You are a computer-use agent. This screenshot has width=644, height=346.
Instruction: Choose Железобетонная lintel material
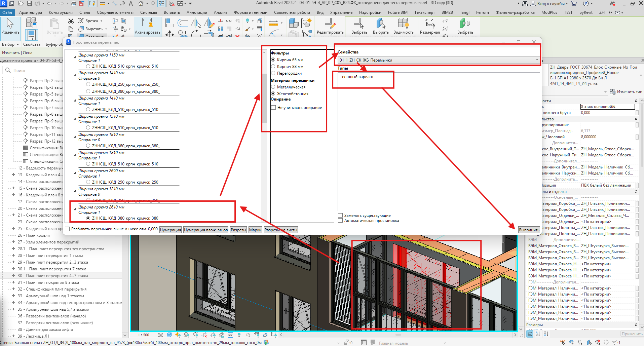273,93
